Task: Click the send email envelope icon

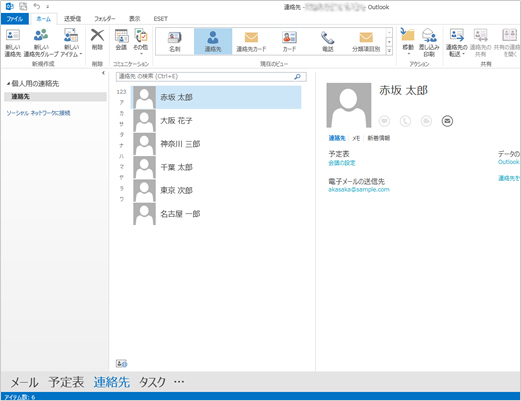Action: coord(447,121)
